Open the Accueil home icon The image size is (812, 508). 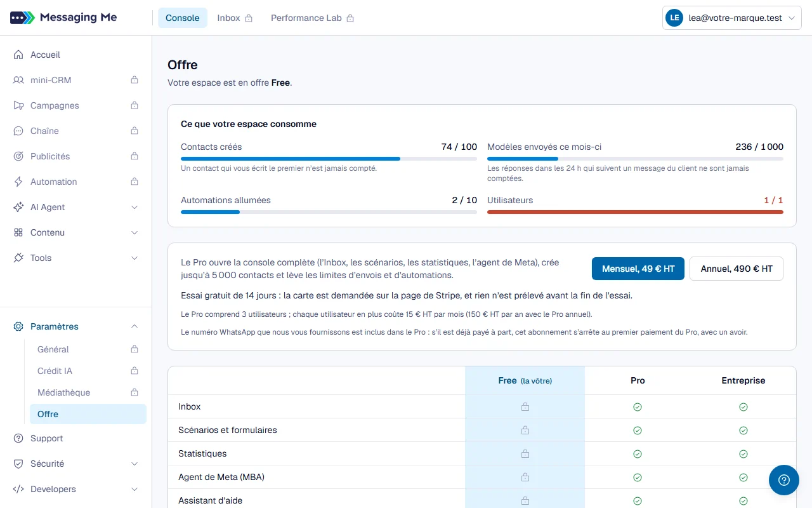click(18, 55)
